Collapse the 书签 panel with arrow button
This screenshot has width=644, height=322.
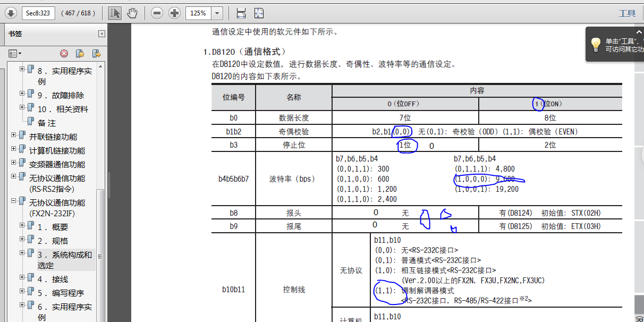(x=101, y=34)
